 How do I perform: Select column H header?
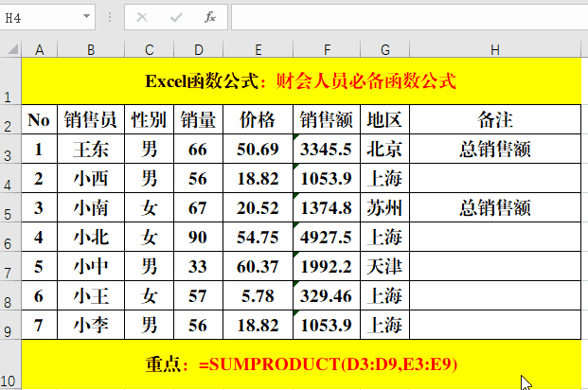(495, 49)
